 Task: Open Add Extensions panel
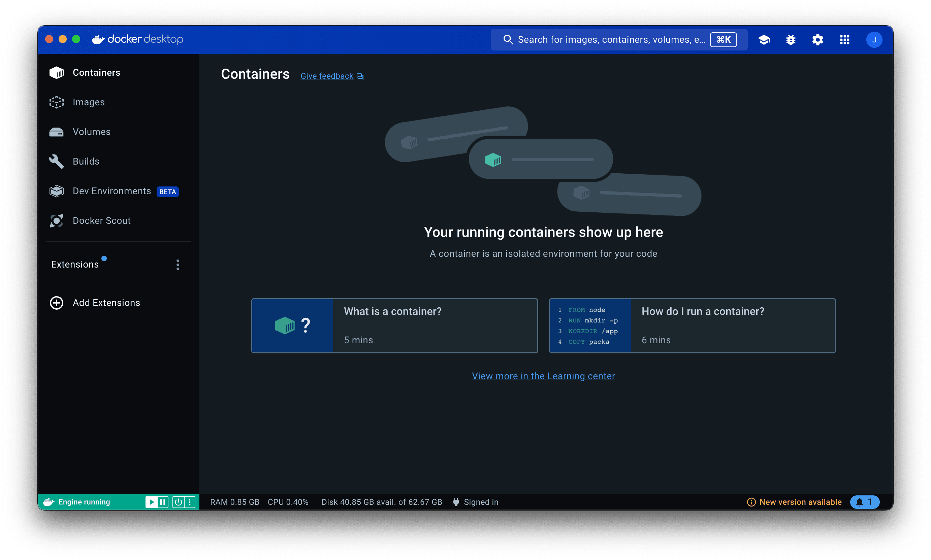106,303
